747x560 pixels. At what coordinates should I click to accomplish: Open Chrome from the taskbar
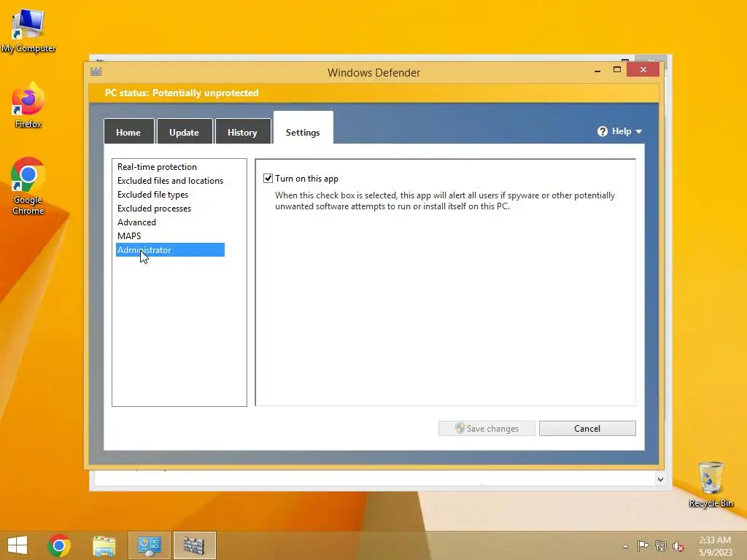pyautogui.click(x=59, y=545)
